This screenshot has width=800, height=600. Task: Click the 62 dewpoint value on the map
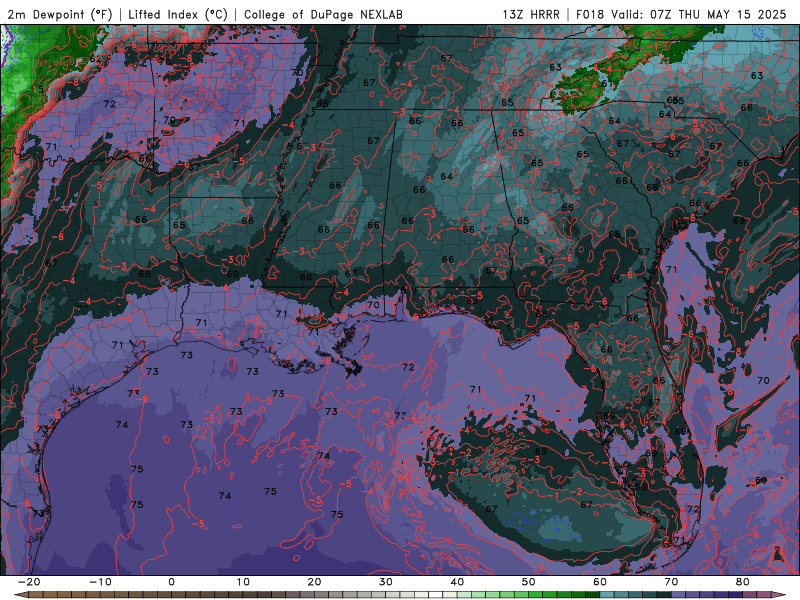[95, 59]
